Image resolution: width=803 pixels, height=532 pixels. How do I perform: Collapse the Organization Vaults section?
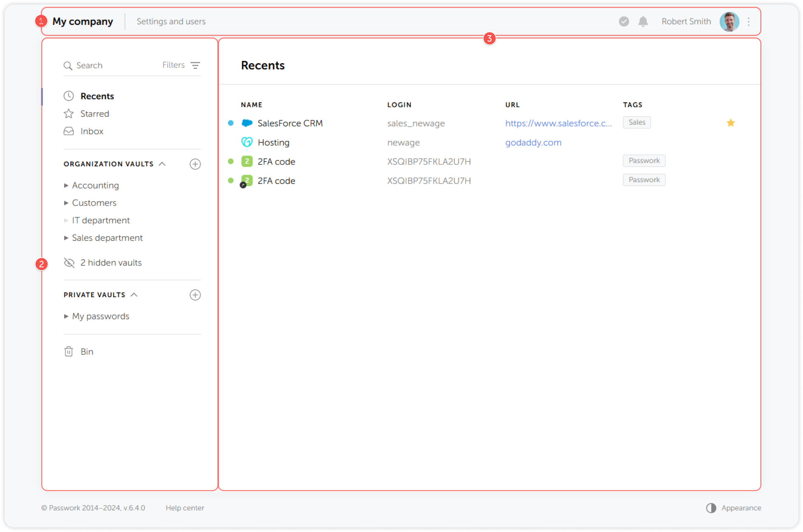pyautogui.click(x=162, y=164)
